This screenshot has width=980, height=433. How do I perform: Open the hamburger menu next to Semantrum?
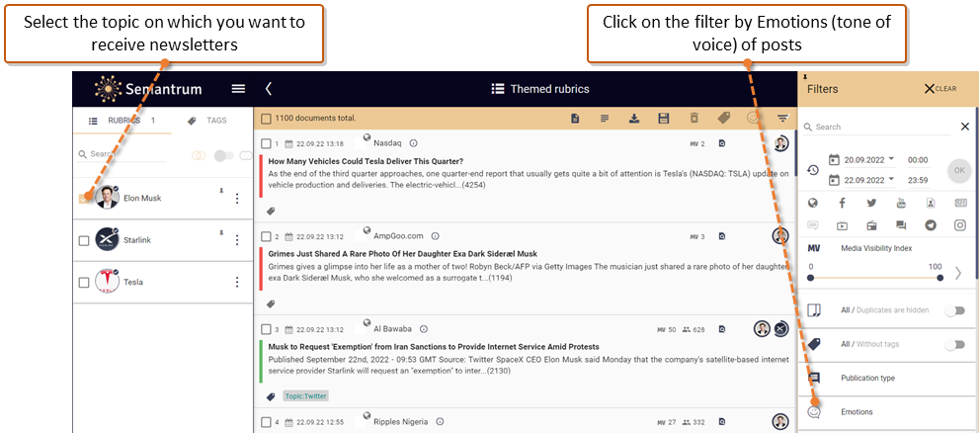pyautogui.click(x=238, y=89)
